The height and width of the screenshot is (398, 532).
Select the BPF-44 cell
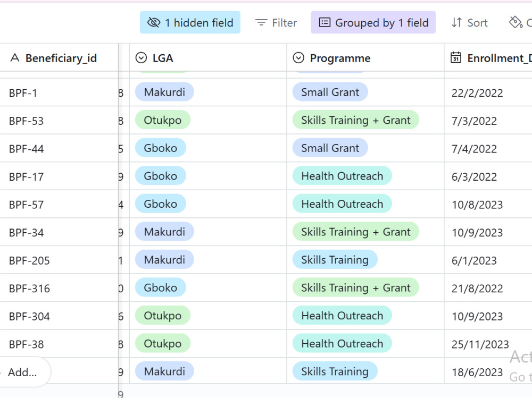59,148
